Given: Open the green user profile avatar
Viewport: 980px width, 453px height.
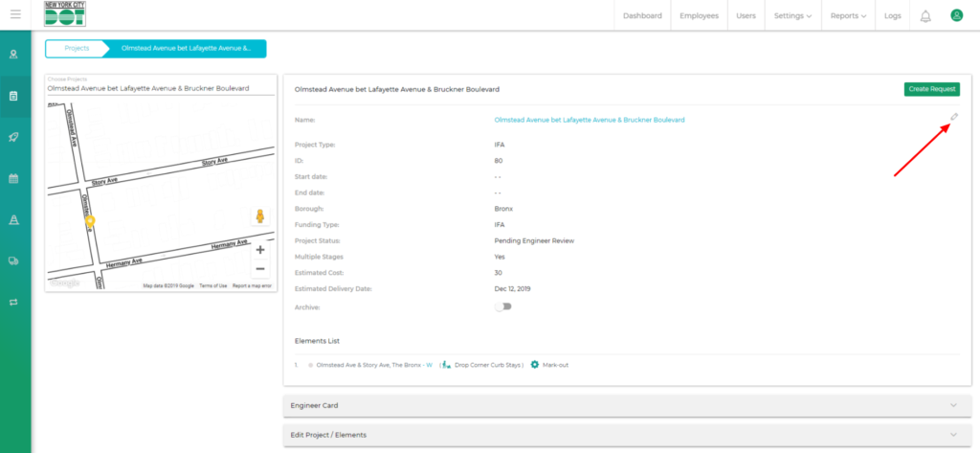Looking at the screenshot, I should 956,15.
